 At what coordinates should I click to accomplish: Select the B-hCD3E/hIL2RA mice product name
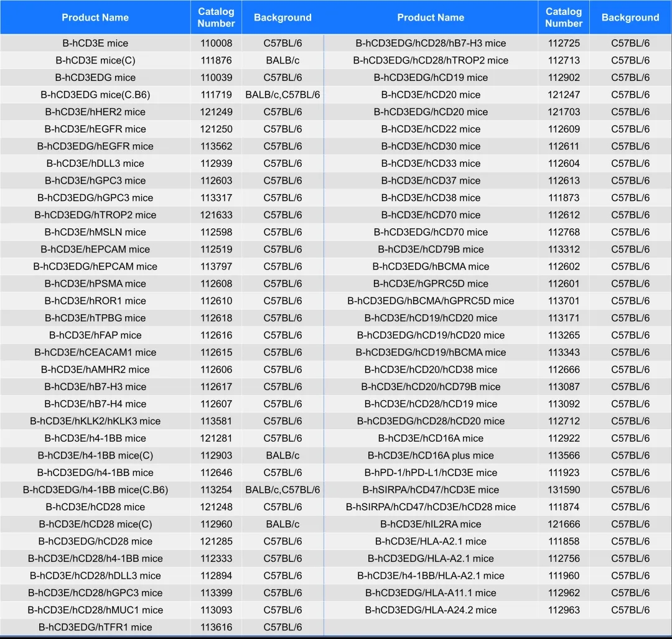pyautogui.click(x=431, y=524)
